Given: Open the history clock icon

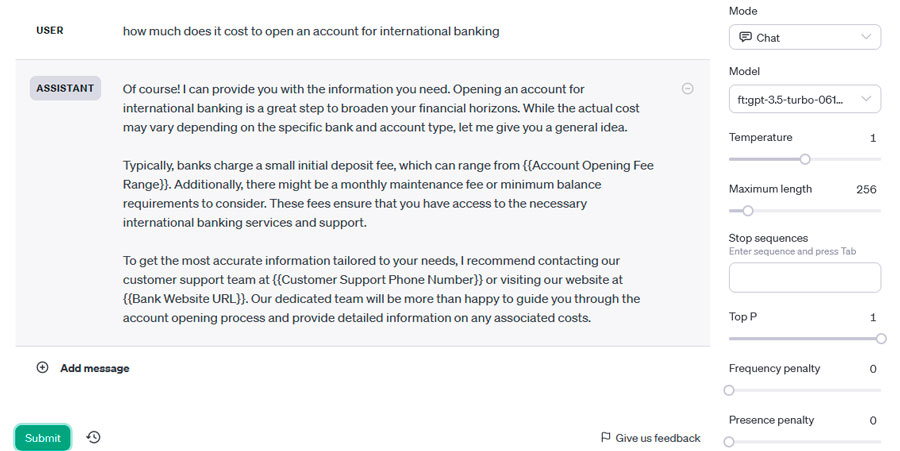Looking at the screenshot, I should pos(94,437).
